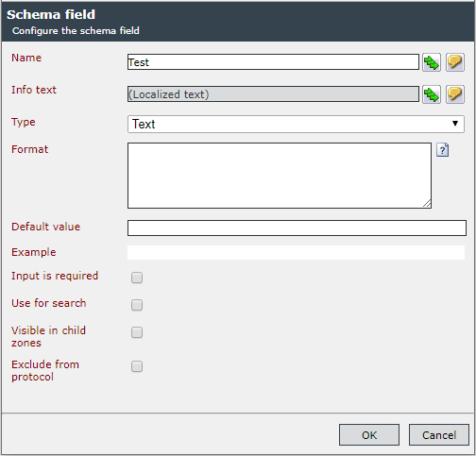Viewport: 476px width, 456px height.
Task: Click the green arrows icon beside Info text
Action: [x=432, y=94]
